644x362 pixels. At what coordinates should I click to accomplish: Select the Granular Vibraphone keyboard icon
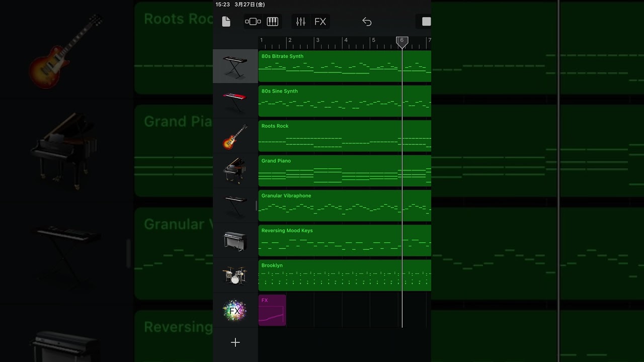(x=235, y=206)
